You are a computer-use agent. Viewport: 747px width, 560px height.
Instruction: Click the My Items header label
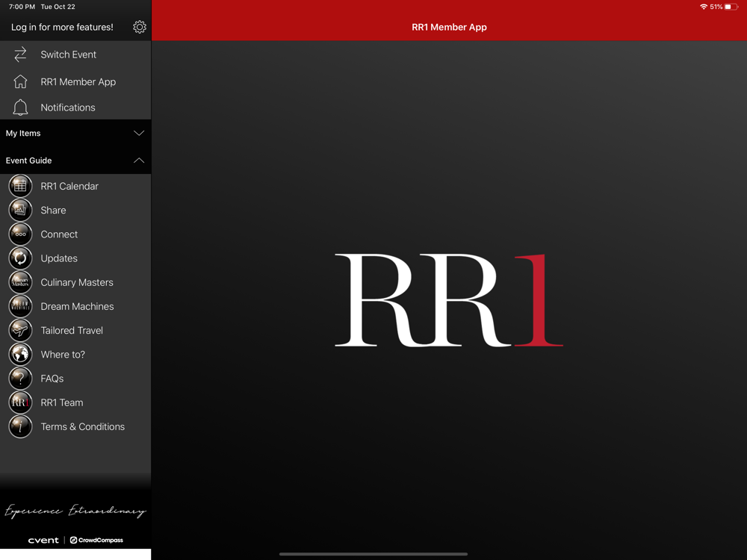(23, 134)
